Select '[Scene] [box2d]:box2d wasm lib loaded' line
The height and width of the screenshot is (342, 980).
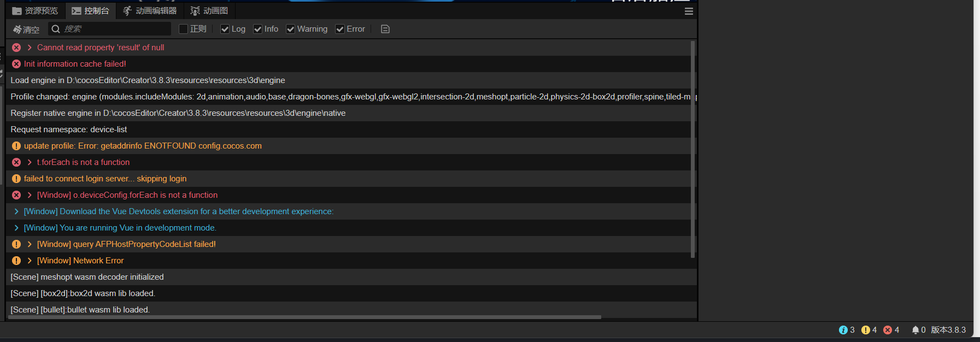[83, 293]
